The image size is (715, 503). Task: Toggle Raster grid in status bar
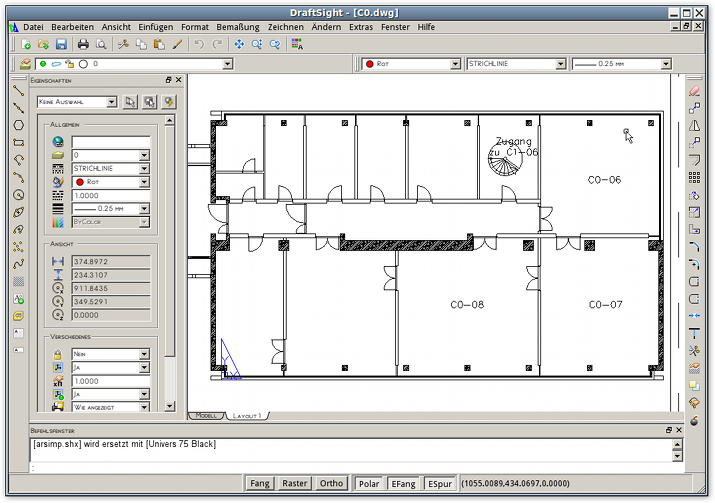pyautogui.click(x=295, y=483)
